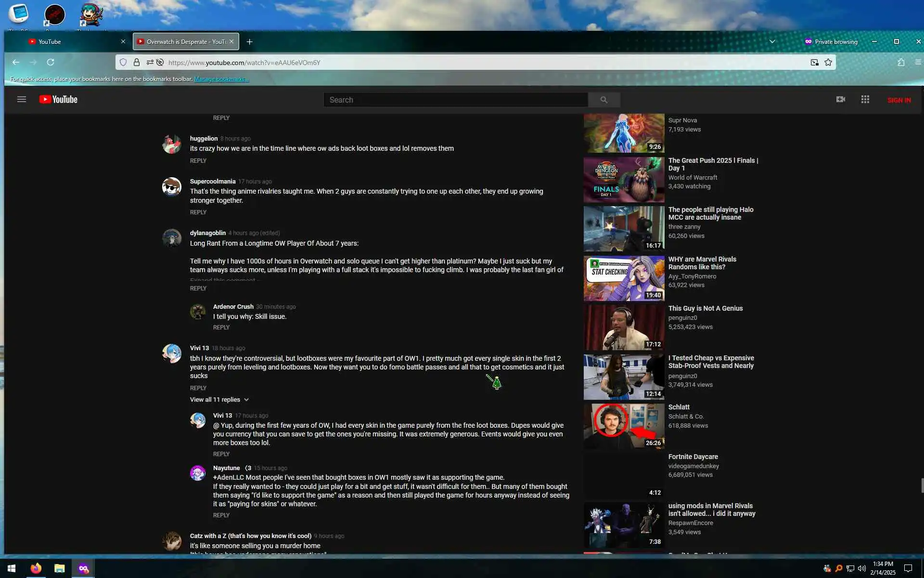Screen dimensions: 924x578
Task: Click the search magnifier button
Action: 603,100
